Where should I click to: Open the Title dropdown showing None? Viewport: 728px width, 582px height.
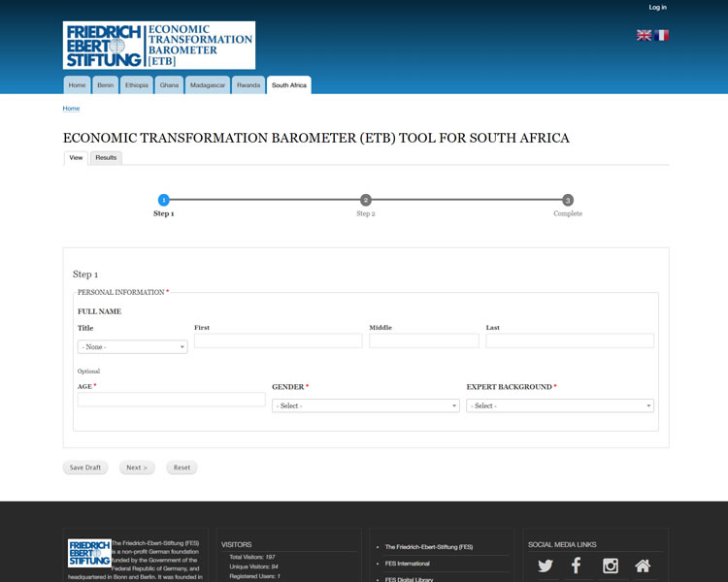click(x=132, y=346)
